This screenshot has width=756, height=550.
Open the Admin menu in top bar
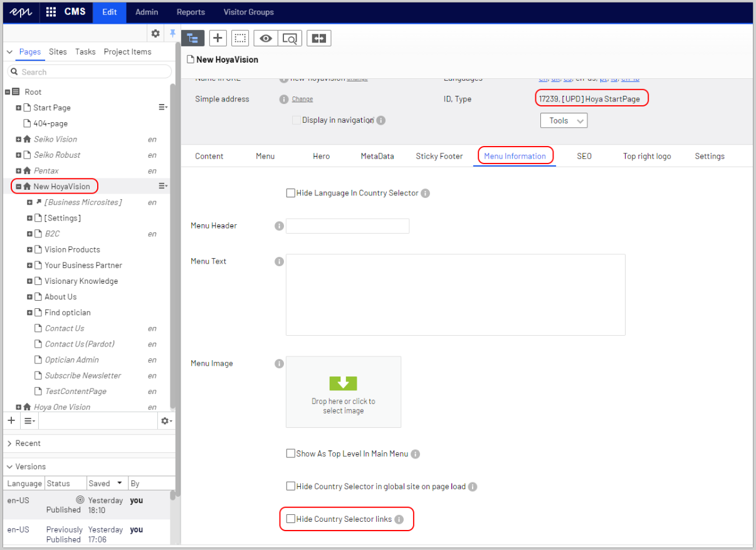(147, 12)
